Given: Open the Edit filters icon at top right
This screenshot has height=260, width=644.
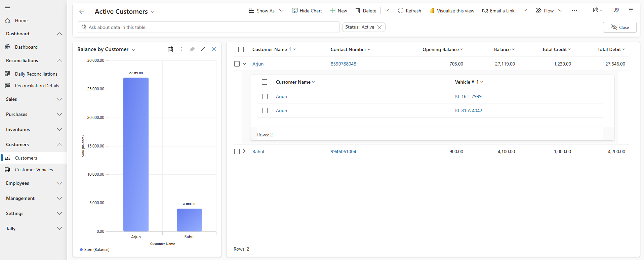Looking at the screenshot, I should pyautogui.click(x=631, y=10).
